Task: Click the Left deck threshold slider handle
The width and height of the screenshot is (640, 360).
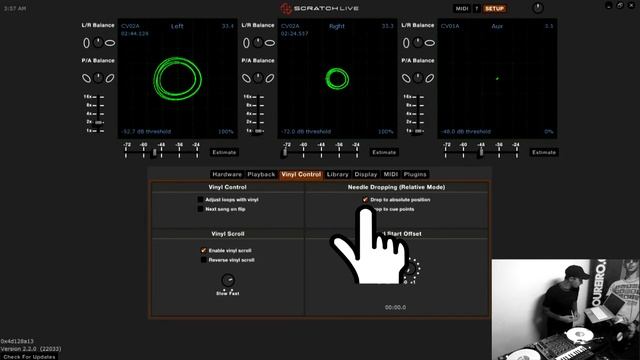Action: click(x=154, y=153)
